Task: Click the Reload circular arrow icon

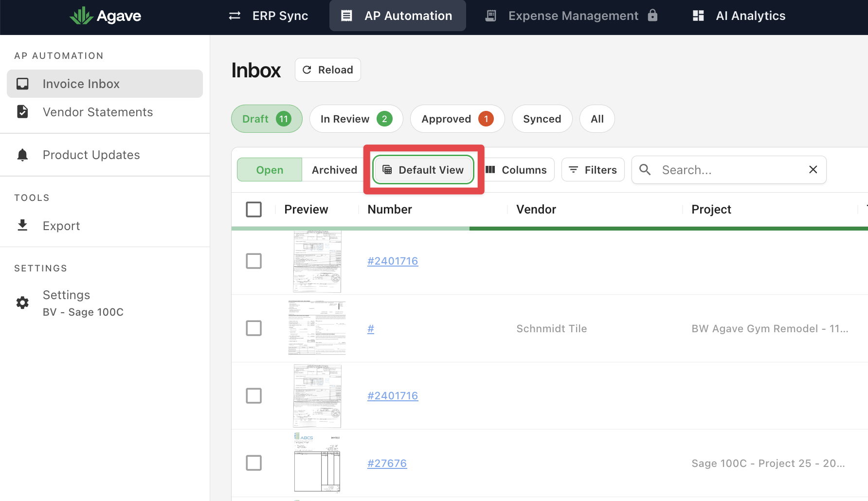Action: [x=307, y=70]
